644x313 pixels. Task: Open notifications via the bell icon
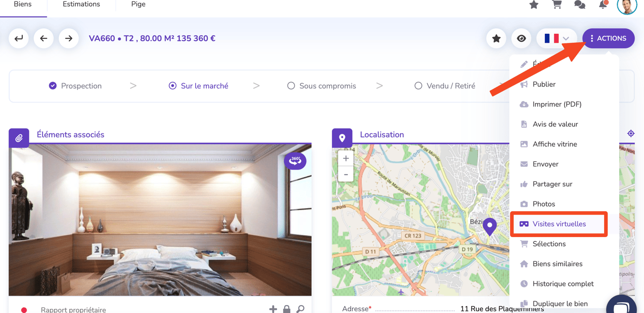click(x=603, y=4)
